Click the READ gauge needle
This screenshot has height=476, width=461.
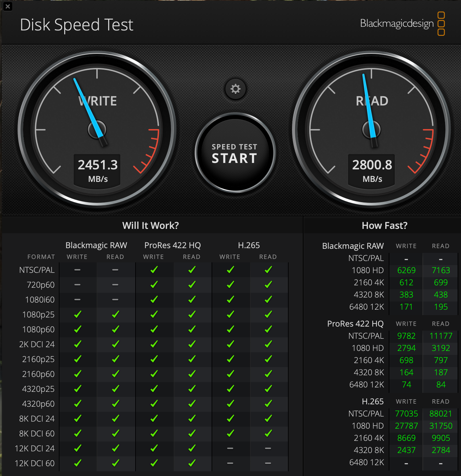370,110
